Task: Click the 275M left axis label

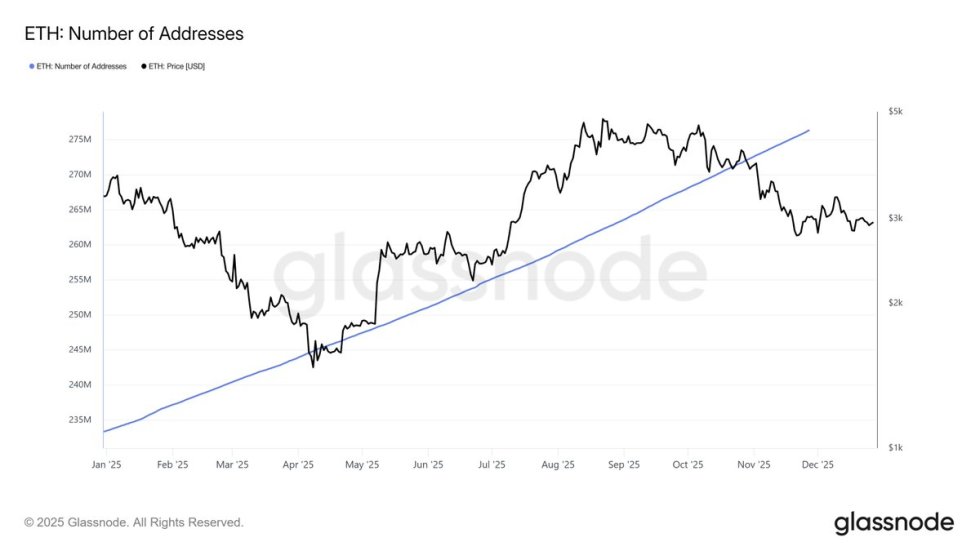Action: point(80,139)
